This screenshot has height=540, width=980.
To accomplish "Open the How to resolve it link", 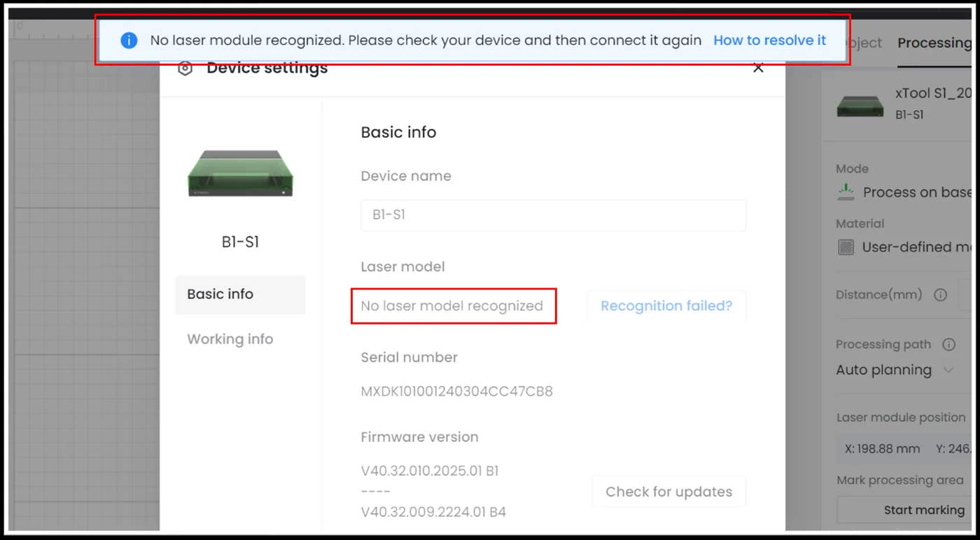I will pyautogui.click(x=769, y=41).
